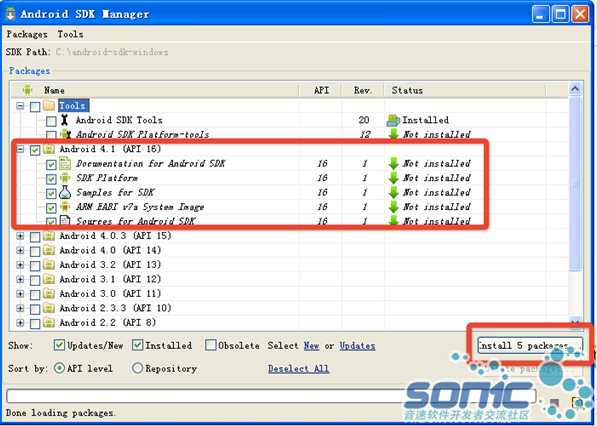Check the Android 4.0.3 (API 15) checkbox
The width and height of the screenshot is (597, 426).
pos(35,236)
